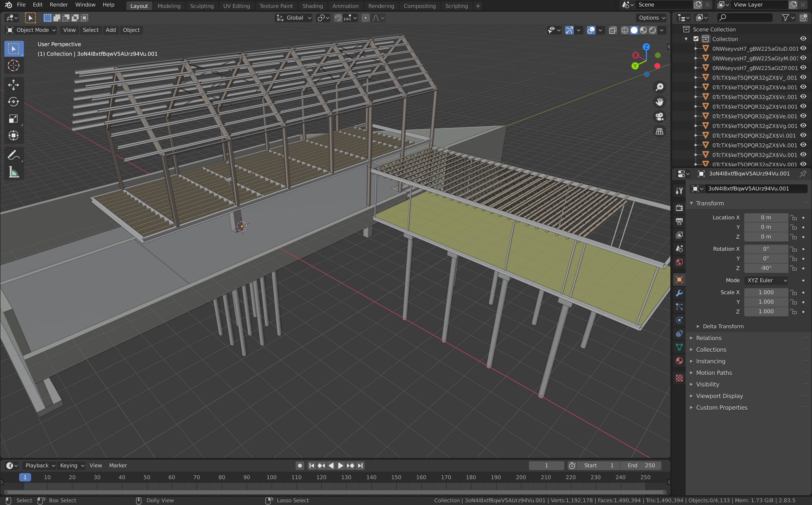
Task: Click the Rotation Z -90° field
Action: (766, 268)
